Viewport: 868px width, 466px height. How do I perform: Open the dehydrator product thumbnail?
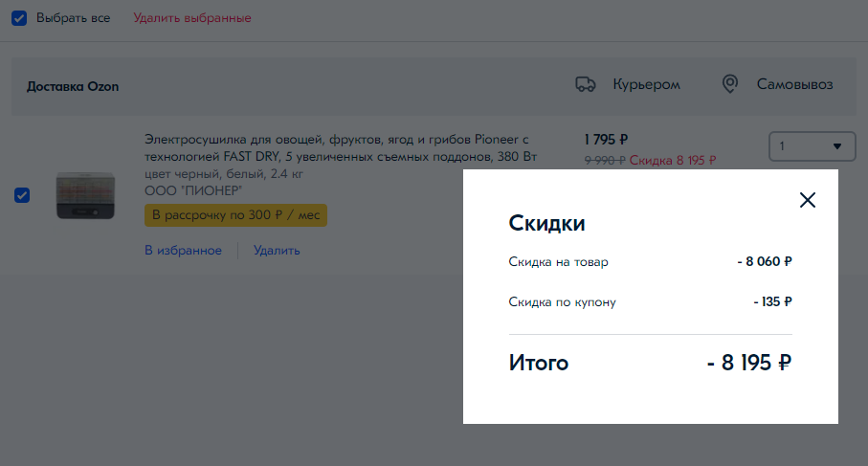coord(86,195)
